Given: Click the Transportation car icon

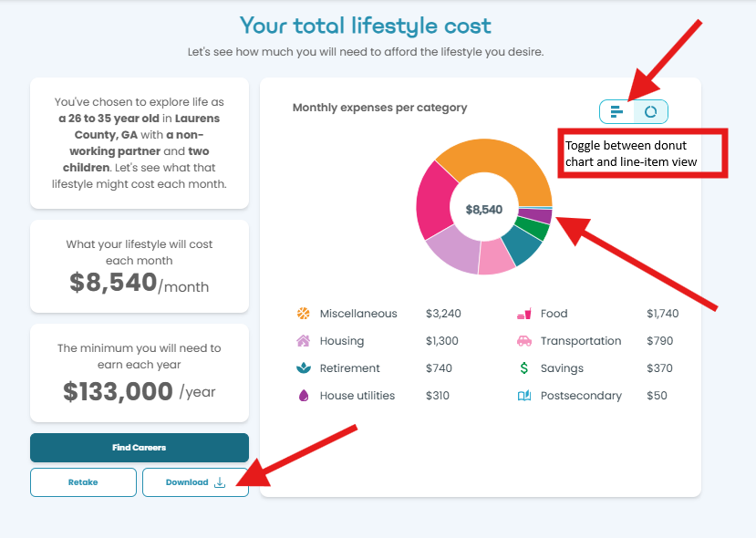Looking at the screenshot, I should tap(524, 341).
